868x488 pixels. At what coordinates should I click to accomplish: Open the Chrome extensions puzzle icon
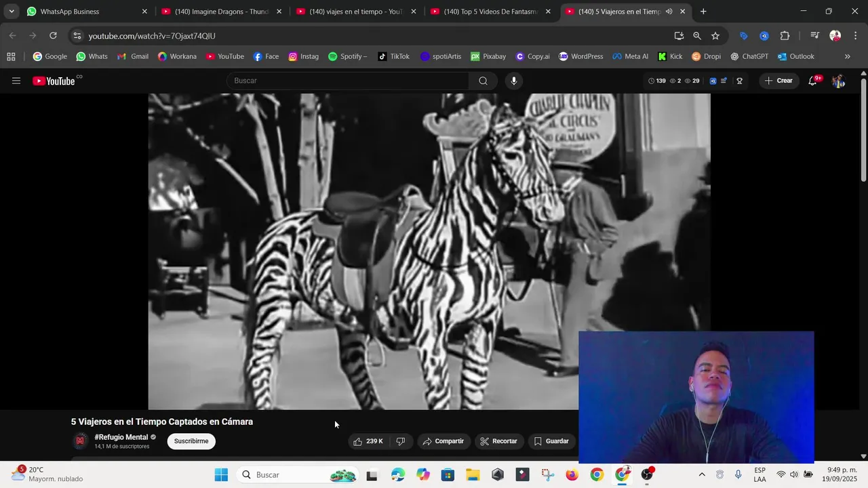[x=785, y=36]
